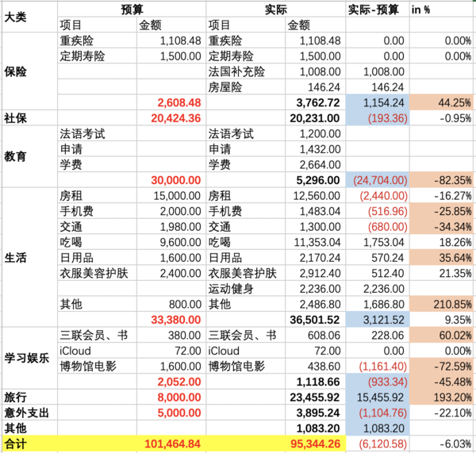Click the 意外支出 budget 5,000.00
476x453 pixels.
(171, 413)
